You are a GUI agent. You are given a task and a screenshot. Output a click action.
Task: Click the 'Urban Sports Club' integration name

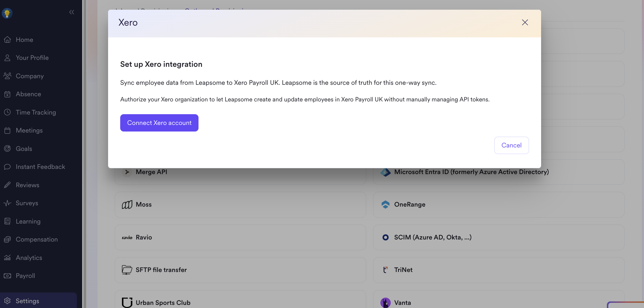pyautogui.click(x=163, y=303)
